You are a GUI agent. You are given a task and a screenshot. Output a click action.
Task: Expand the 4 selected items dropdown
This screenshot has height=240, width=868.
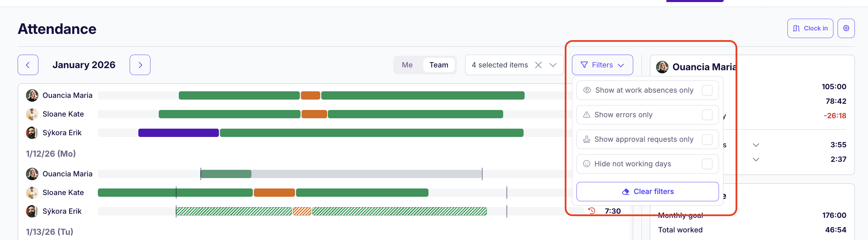[x=553, y=65]
